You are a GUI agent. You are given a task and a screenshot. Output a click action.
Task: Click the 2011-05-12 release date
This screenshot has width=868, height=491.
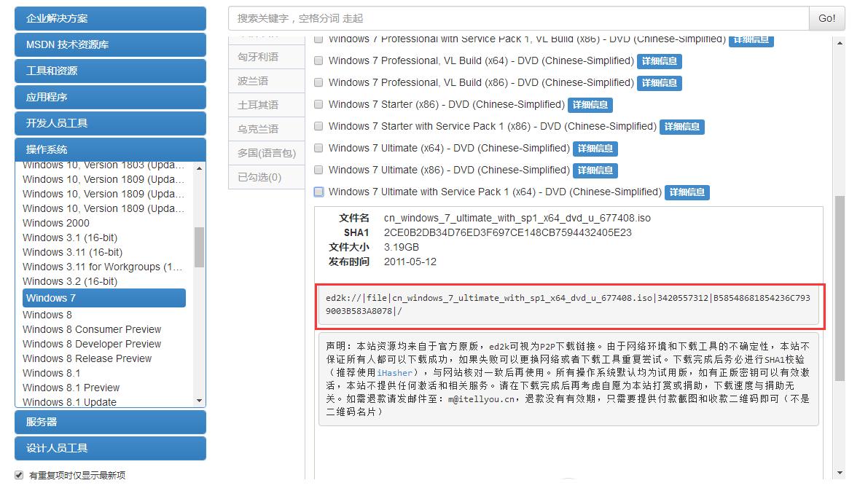(410, 262)
